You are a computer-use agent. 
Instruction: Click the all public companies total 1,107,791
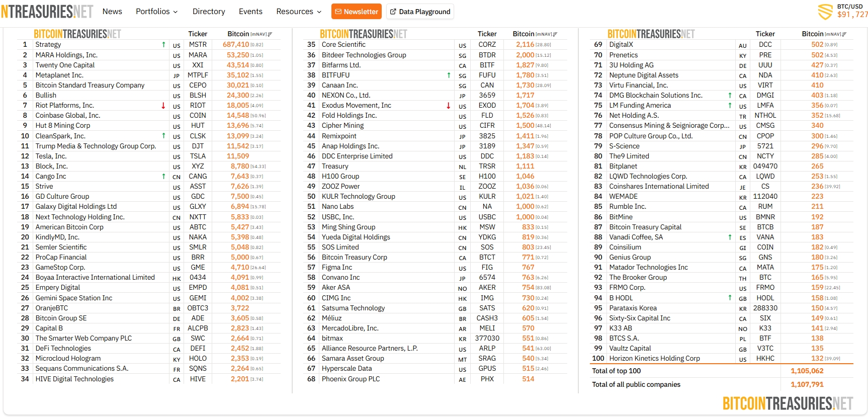coord(807,385)
